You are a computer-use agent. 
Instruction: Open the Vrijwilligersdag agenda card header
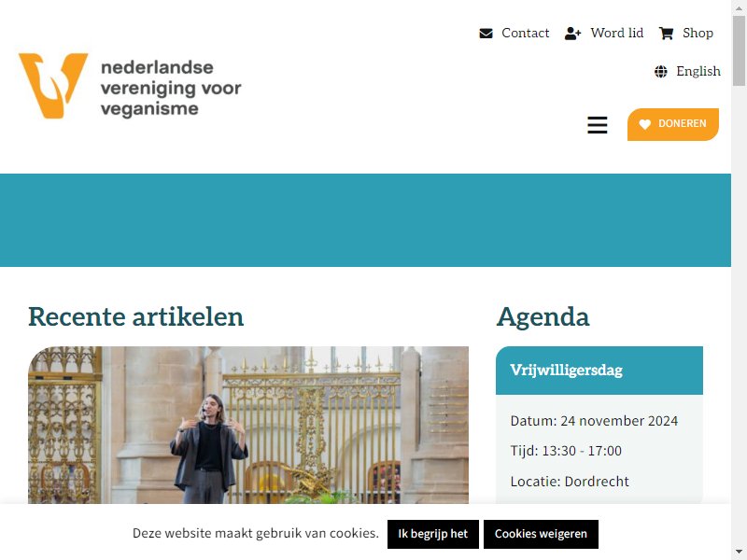pos(599,371)
